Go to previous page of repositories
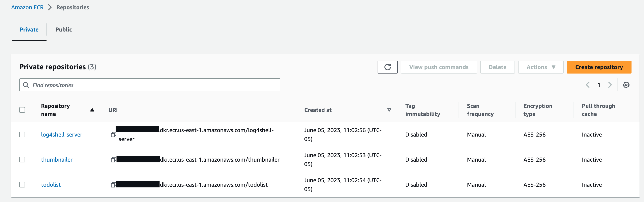This screenshot has height=202, width=644. (587, 85)
